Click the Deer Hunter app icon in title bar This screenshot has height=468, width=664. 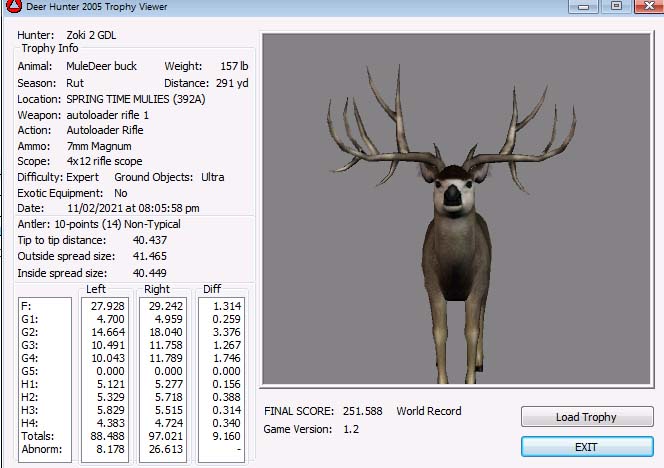(x=11, y=7)
